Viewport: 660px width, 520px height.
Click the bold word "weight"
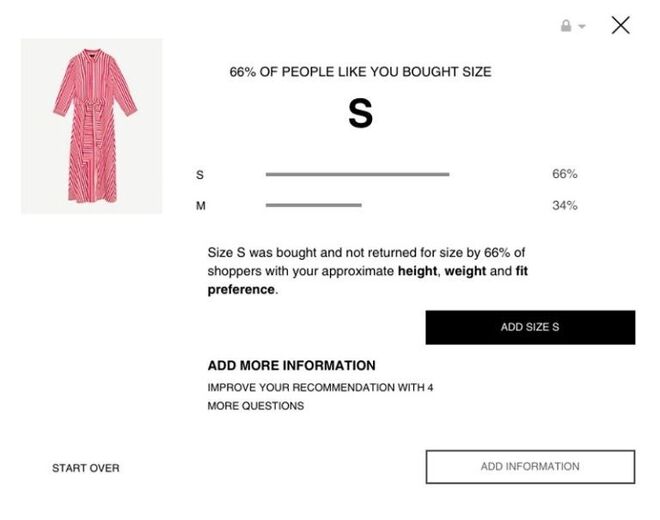click(465, 271)
